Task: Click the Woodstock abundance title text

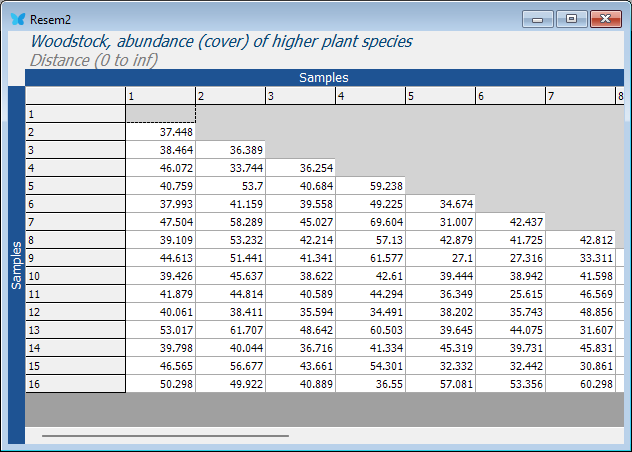Action: (x=221, y=41)
